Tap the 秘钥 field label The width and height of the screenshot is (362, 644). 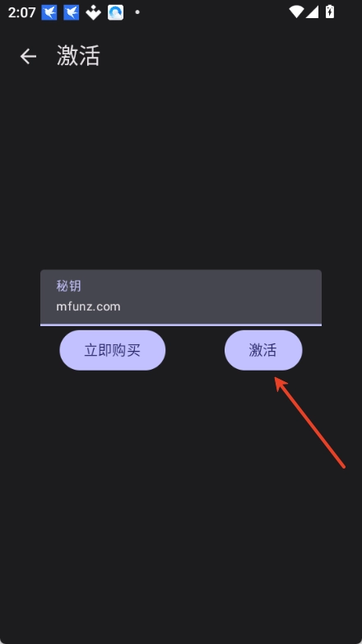[68, 286]
